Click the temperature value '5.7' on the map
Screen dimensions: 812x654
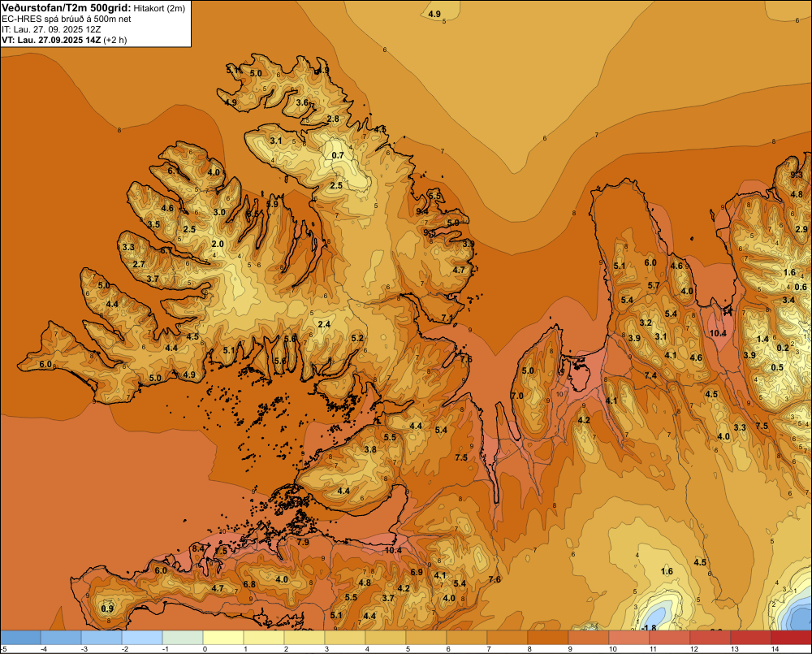[654, 285]
